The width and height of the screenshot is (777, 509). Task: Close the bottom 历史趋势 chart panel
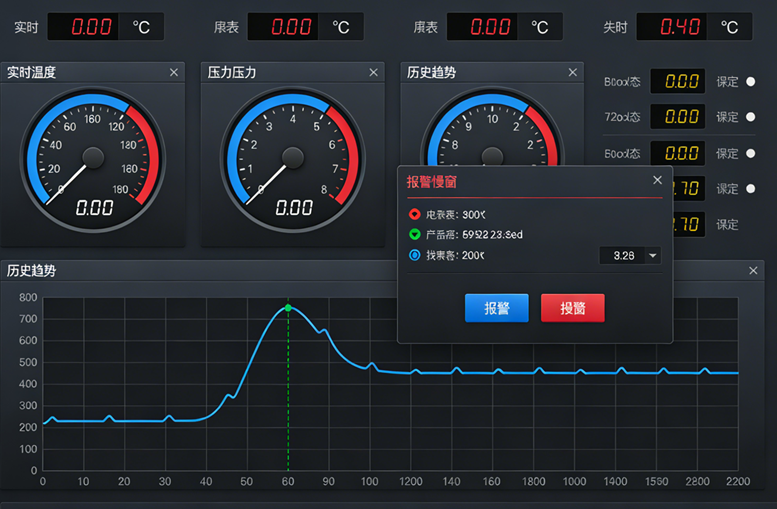(x=754, y=270)
